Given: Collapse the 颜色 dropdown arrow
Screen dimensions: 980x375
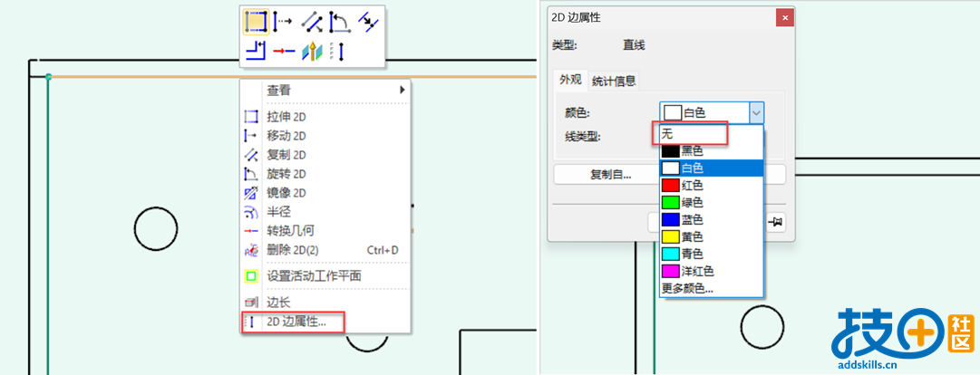Looking at the screenshot, I should pyautogui.click(x=756, y=113).
